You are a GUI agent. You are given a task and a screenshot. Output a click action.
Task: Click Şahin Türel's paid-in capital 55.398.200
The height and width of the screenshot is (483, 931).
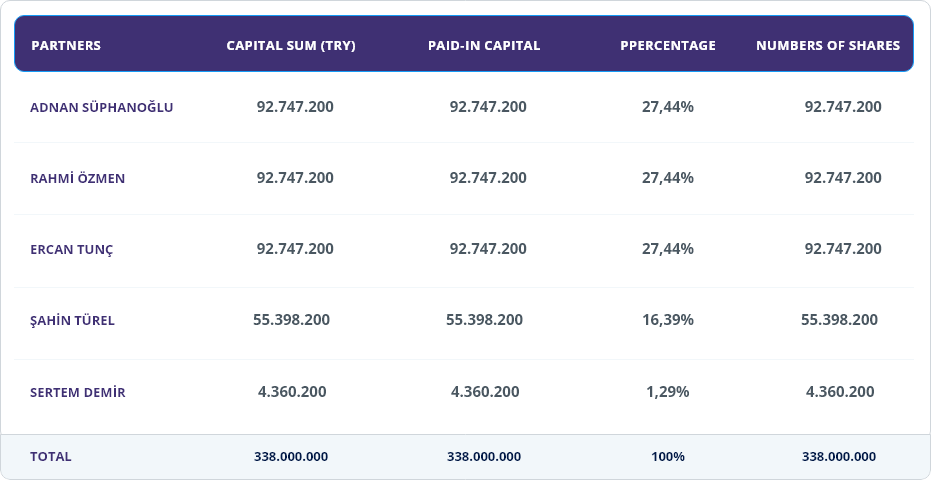484,320
